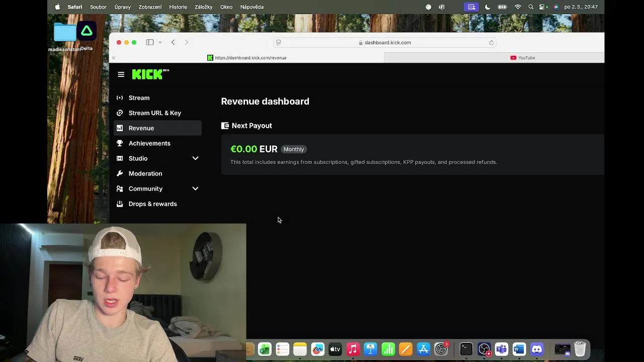
Task: Expand the Studio submenu chevron
Action: tap(195, 158)
